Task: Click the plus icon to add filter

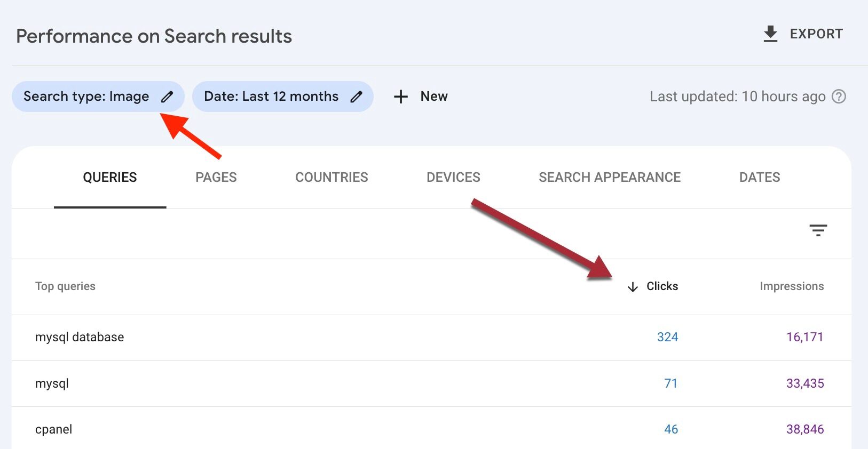Action: [x=401, y=97]
